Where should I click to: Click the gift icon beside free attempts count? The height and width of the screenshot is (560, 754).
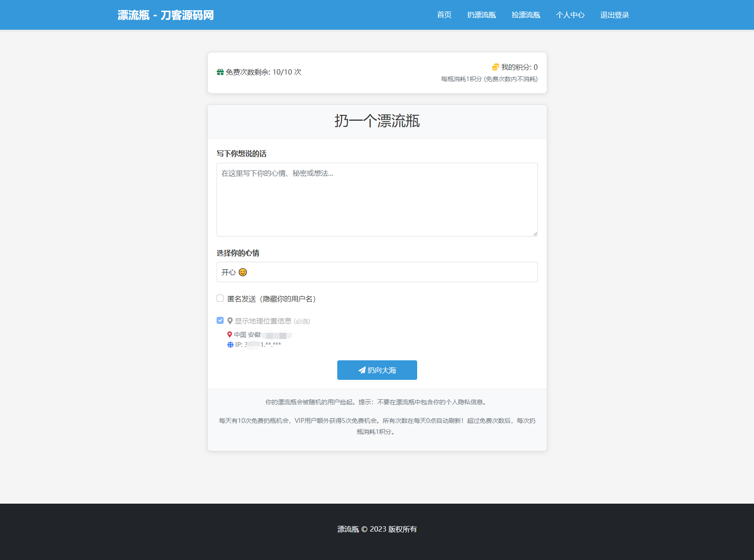pyautogui.click(x=220, y=71)
